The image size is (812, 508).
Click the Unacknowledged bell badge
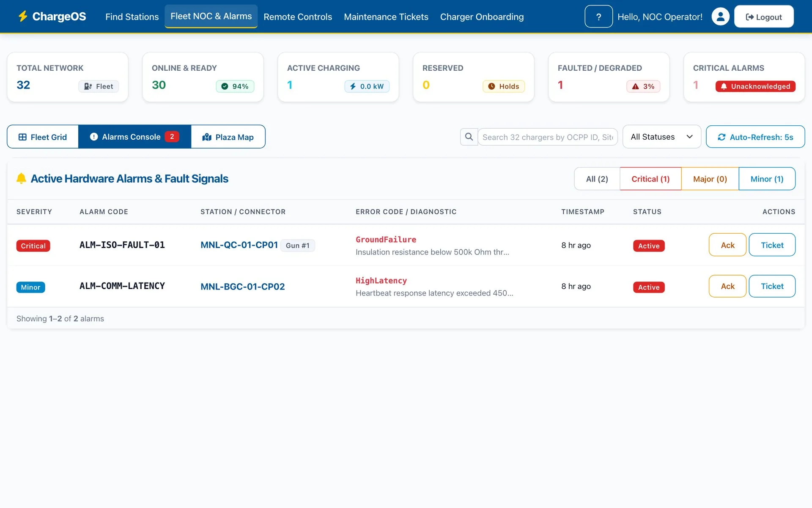coord(755,86)
